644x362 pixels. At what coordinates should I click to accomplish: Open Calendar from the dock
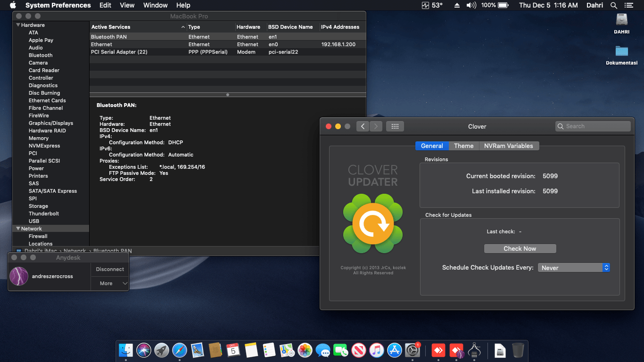pyautogui.click(x=233, y=350)
